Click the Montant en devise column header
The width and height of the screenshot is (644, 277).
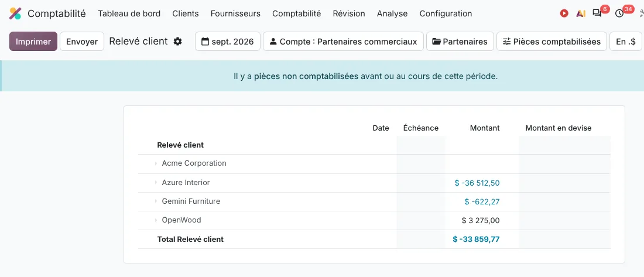[x=558, y=128]
